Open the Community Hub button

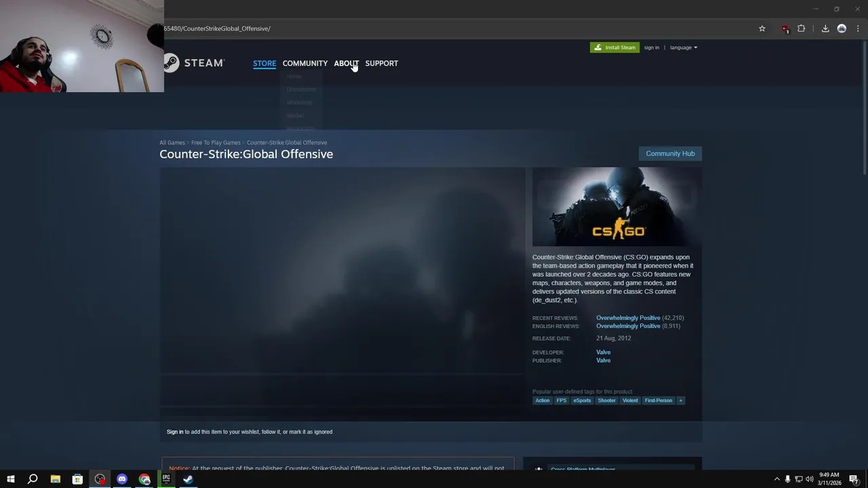click(x=670, y=153)
